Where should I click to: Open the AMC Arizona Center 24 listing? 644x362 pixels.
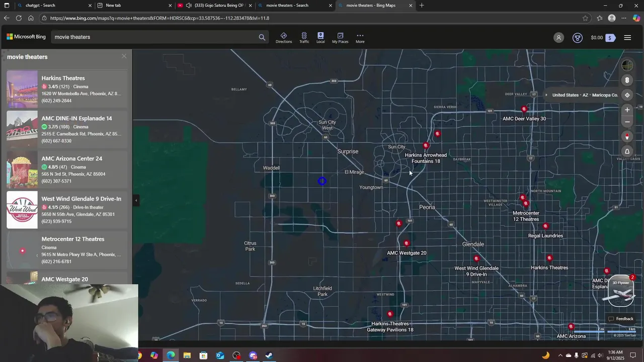click(67, 169)
